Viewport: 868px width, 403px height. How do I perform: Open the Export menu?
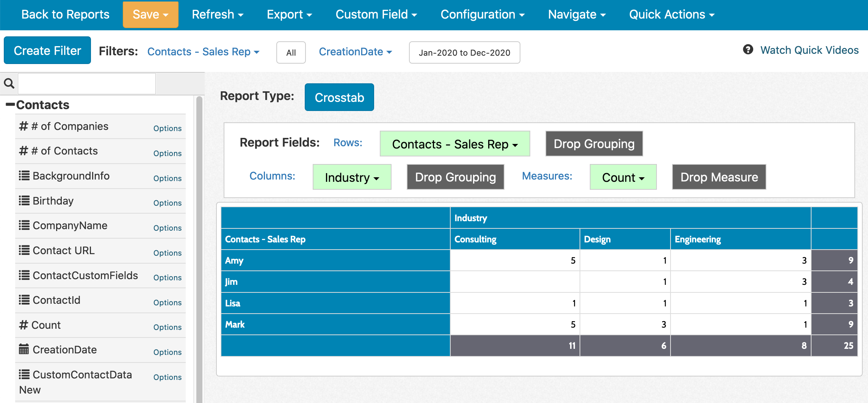coord(289,14)
